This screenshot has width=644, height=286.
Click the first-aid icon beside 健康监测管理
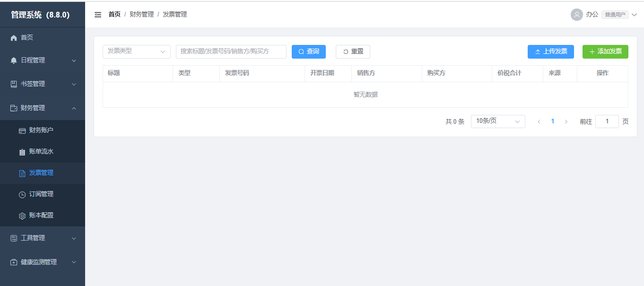pos(14,262)
